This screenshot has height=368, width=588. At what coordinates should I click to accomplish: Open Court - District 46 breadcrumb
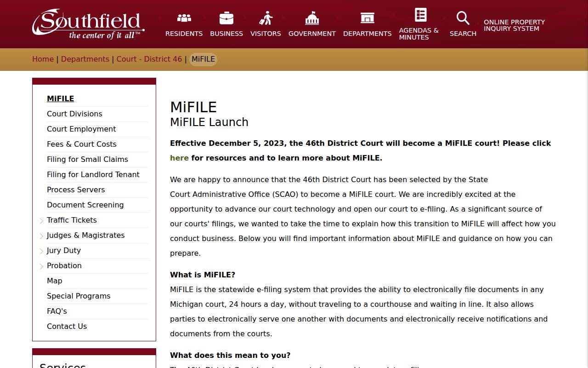(x=149, y=59)
